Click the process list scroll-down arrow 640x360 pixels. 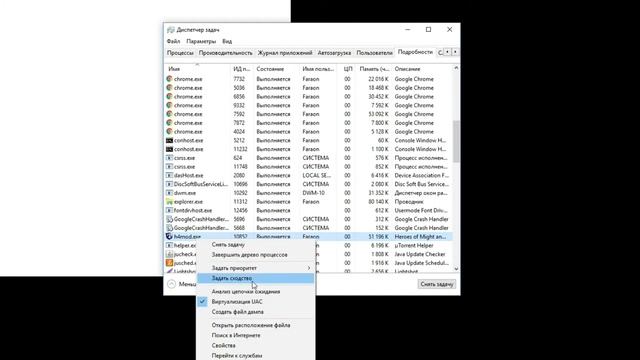[456, 269]
